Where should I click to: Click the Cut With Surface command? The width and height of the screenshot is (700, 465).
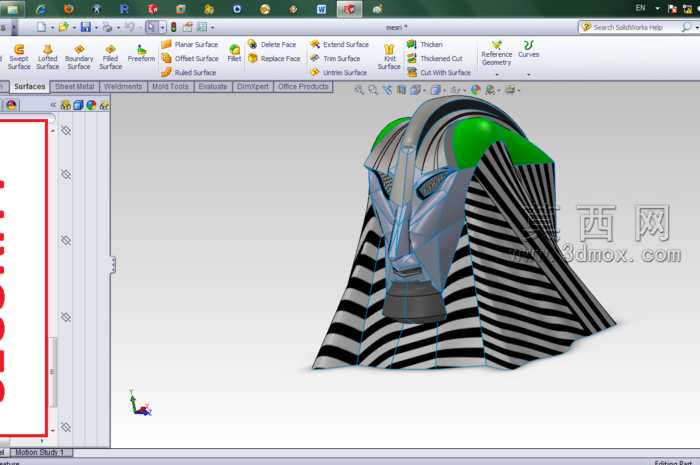coord(439,72)
